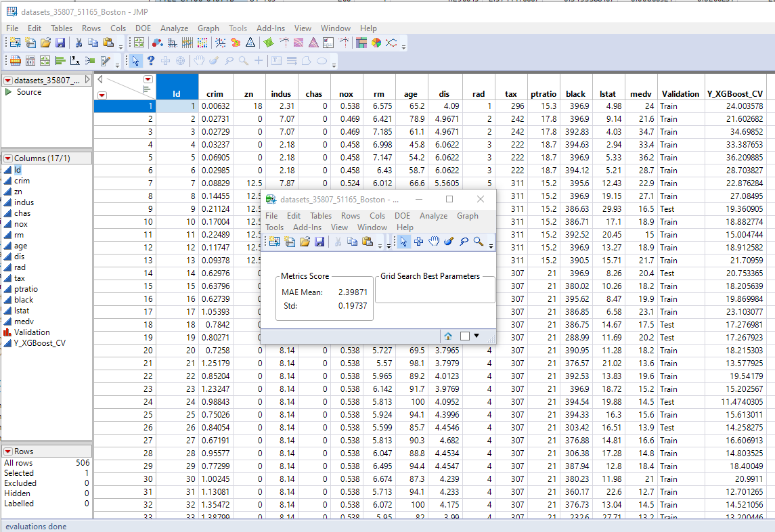Image resolution: width=775 pixels, height=532 pixels.
Task: Open the Rows panel red triangle menu
Action: pos(8,451)
